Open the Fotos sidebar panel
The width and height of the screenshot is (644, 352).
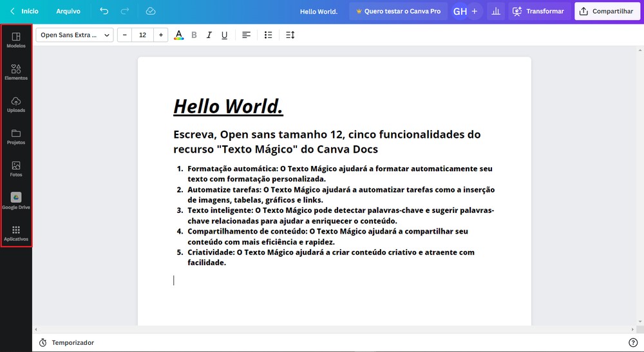click(x=16, y=169)
